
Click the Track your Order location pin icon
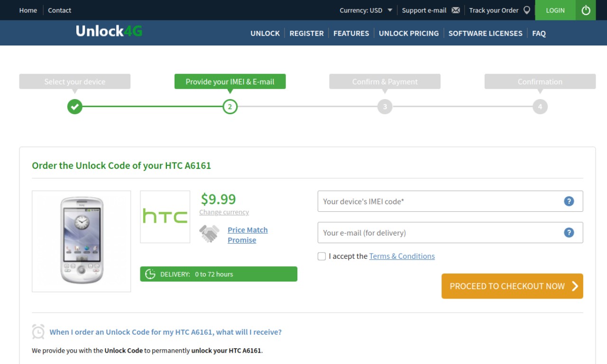tap(527, 10)
